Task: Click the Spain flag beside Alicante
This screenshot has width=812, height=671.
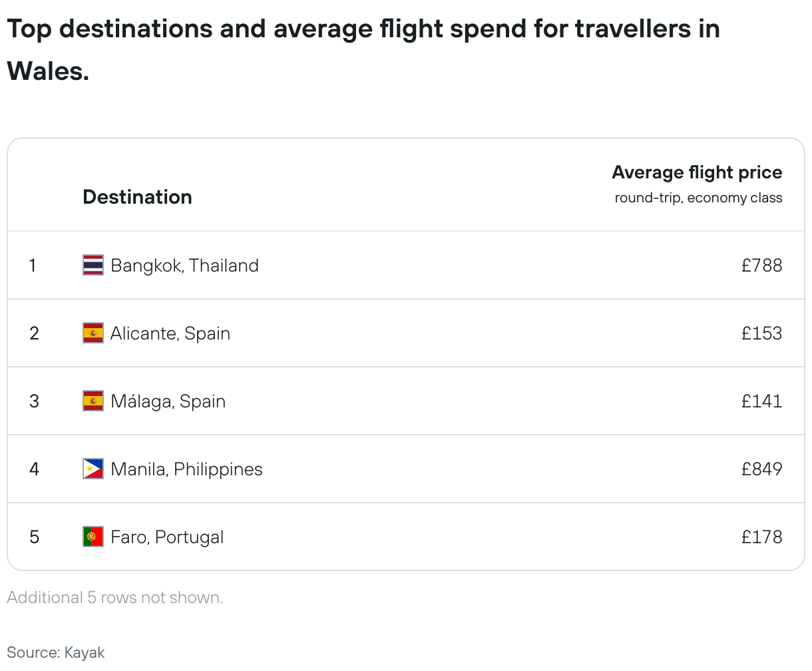Action: click(93, 333)
